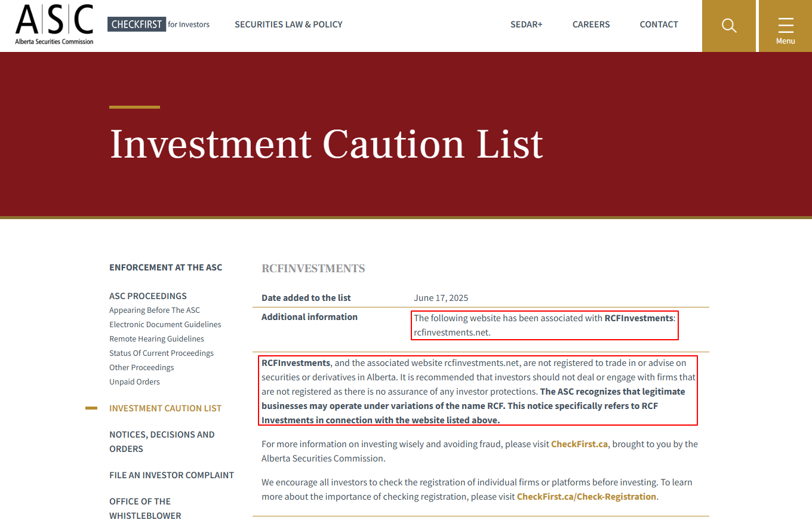Open File an Investor Complaint
The height and width of the screenshot is (523, 812).
pyautogui.click(x=171, y=475)
